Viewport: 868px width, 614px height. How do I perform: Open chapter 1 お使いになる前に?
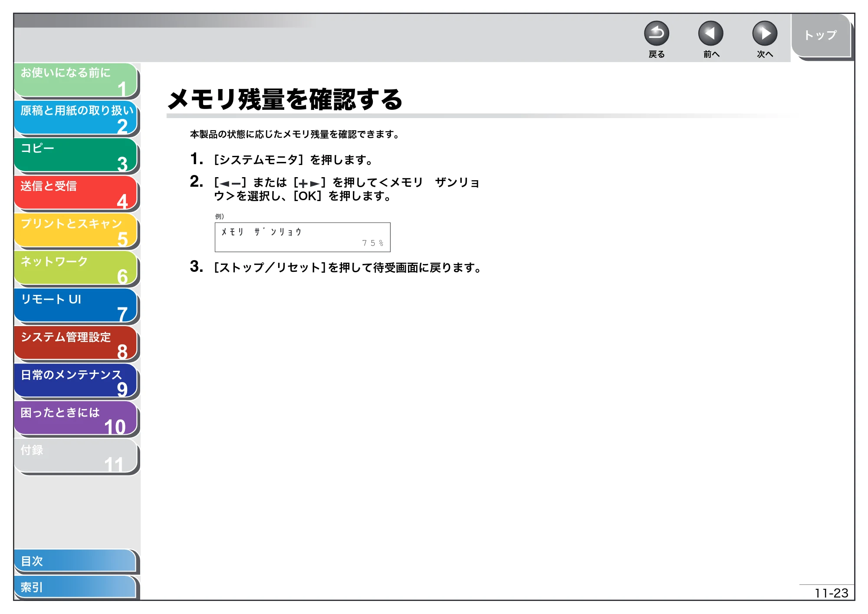[x=76, y=80]
